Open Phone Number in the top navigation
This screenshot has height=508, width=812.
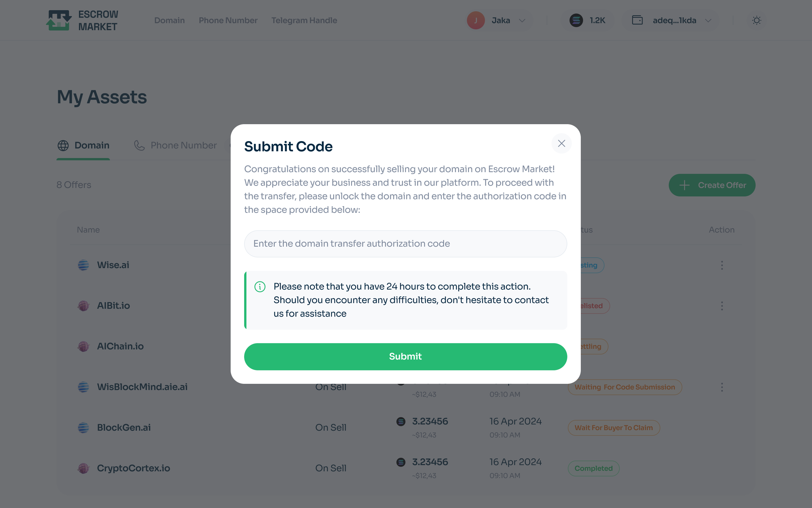coord(228,20)
